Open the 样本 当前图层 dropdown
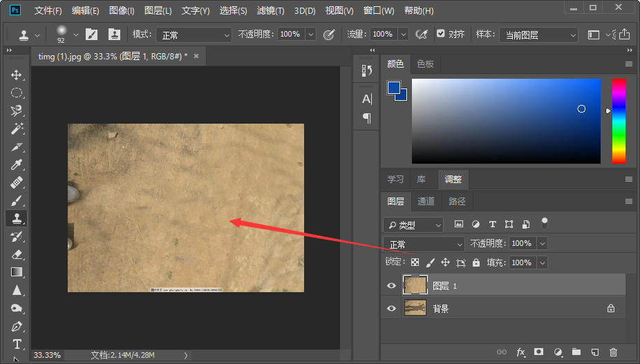This screenshot has width=640, height=364. pos(539,35)
